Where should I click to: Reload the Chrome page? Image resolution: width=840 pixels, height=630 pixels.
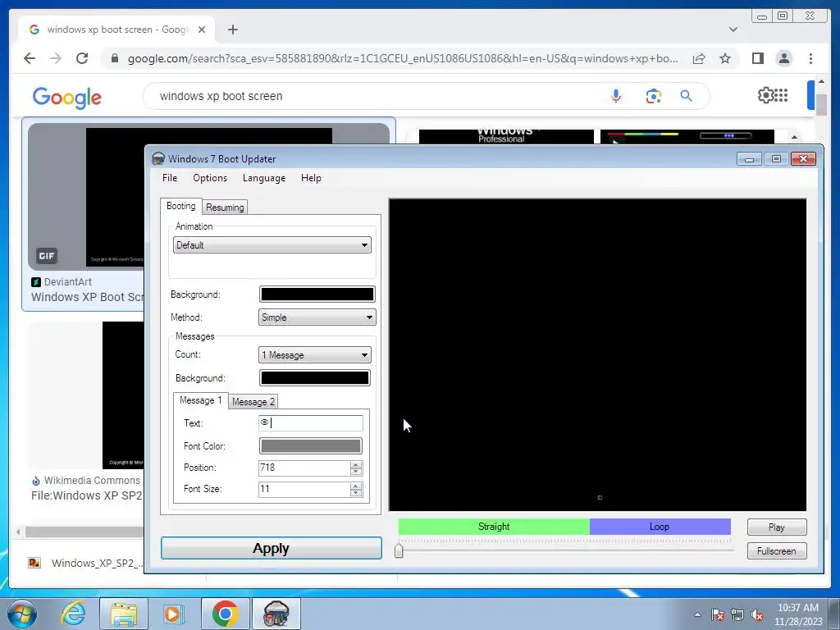click(x=82, y=58)
